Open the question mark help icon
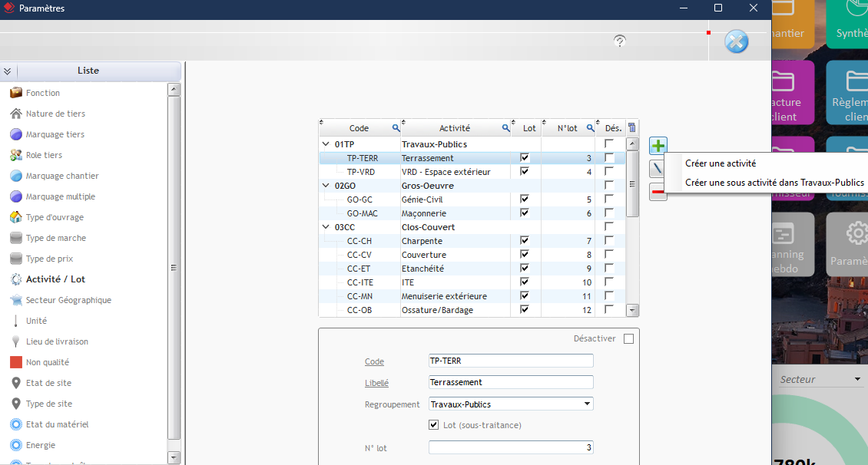This screenshot has height=465, width=868. [x=620, y=41]
